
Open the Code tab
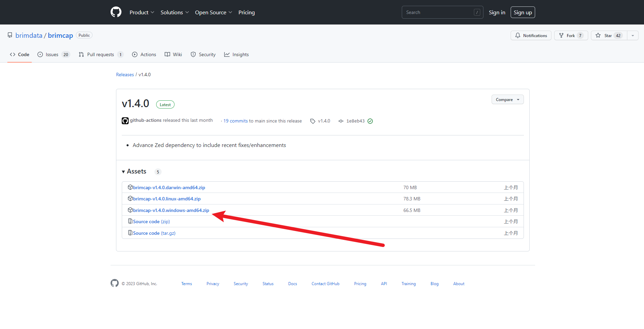(20, 54)
